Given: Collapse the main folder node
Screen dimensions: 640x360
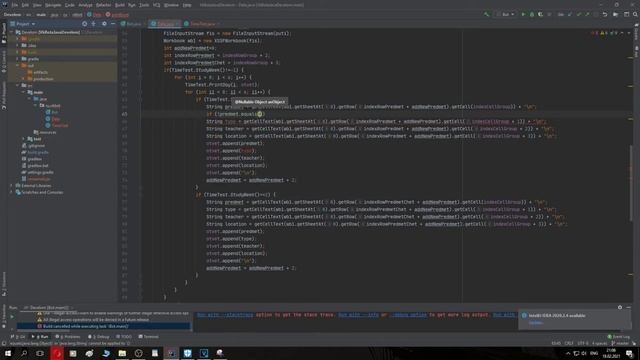Looking at the screenshot, I should click(x=23, y=92).
